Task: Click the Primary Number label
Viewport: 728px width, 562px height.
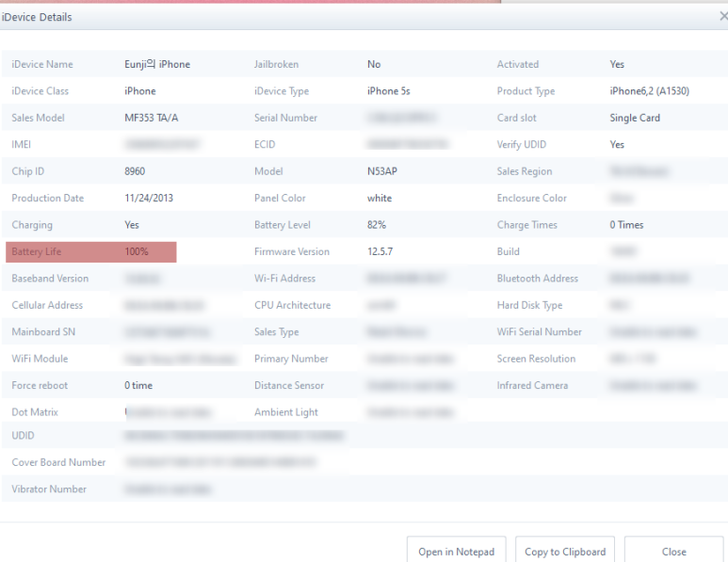Action: pos(291,359)
